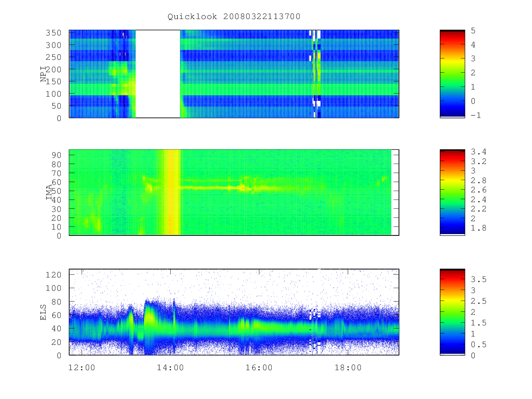This screenshot has height=399, width=532.
Task: Select the ELS axis label
Action: 44,312
